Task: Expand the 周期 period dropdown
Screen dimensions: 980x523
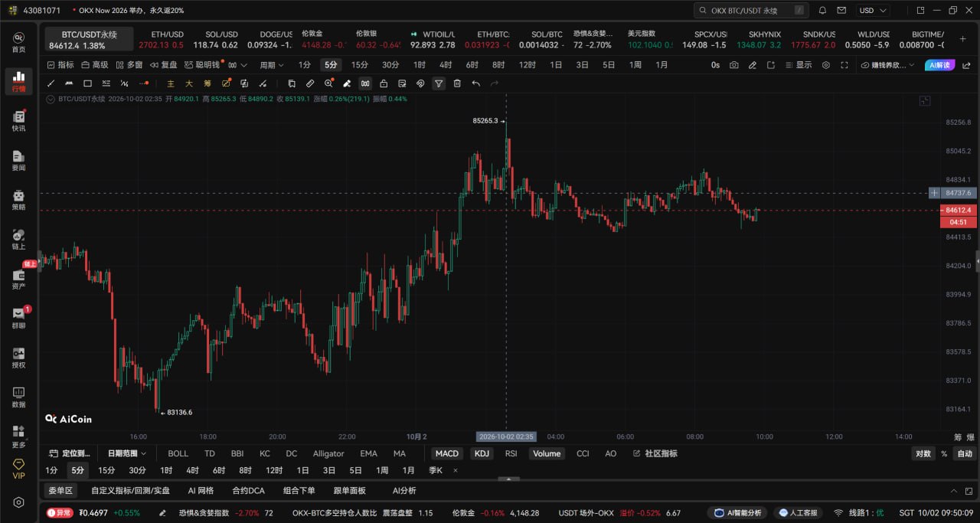Action: pyautogui.click(x=272, y=65)
